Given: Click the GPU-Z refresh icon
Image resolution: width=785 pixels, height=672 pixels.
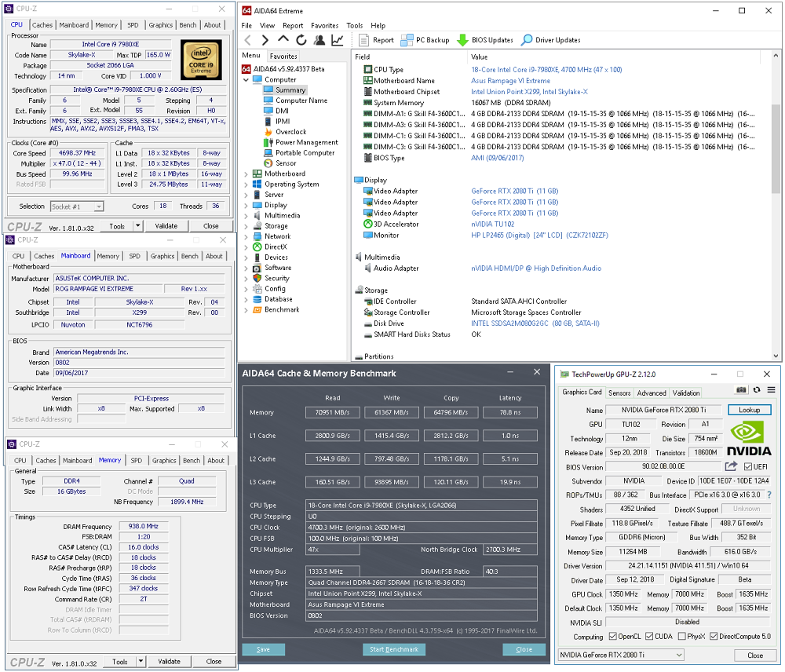Looking at the screenshot, I should (x=757, y=389).
